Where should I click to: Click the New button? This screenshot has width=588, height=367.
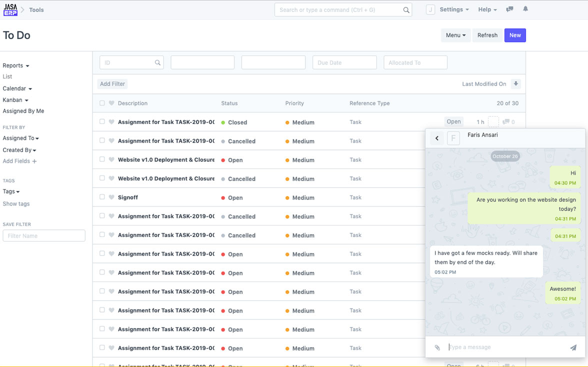tap(515, 35)
